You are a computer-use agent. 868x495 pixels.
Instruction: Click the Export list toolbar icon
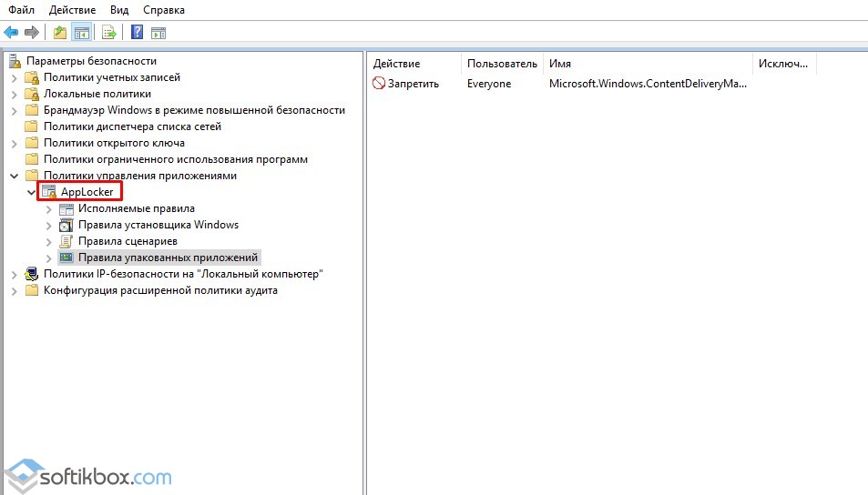[x=109, y=33]
